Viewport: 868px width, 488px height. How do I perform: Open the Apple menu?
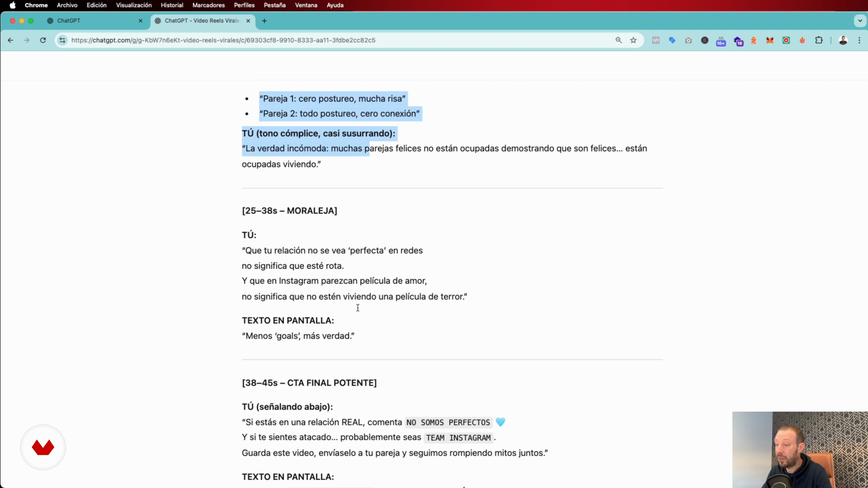click(x=12, y=5)
